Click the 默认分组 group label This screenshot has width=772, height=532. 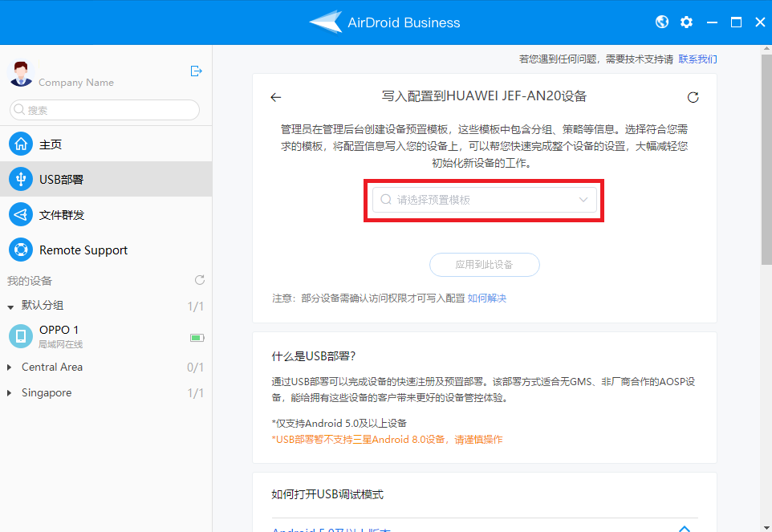43,305
